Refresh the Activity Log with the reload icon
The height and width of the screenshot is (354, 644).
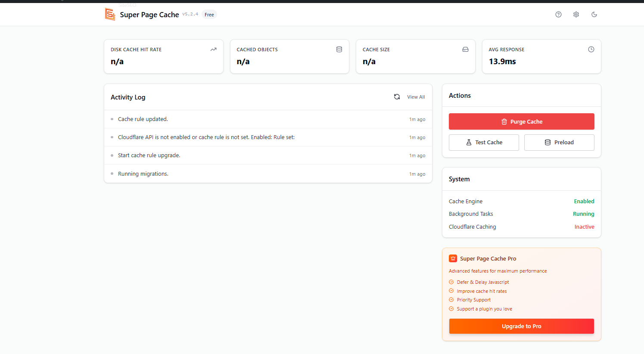(397, 97)
